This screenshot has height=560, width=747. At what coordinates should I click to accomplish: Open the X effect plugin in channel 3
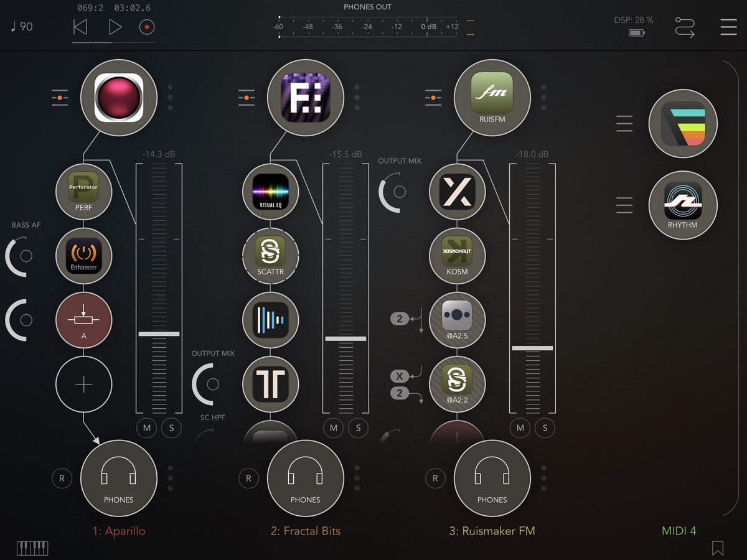[x=458, y=192]
